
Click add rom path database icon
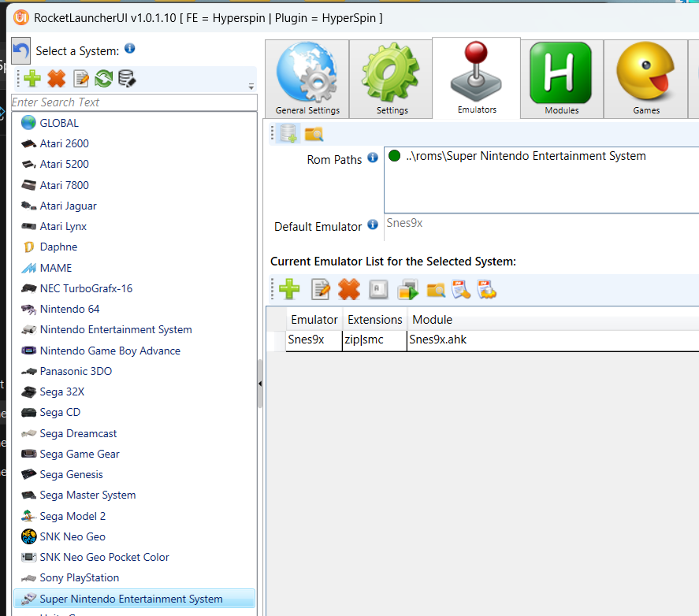288,133
